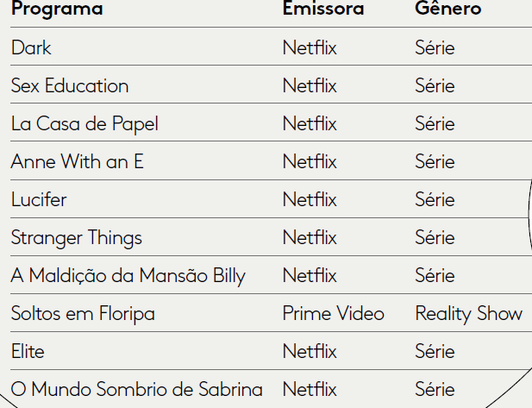This screenshot has height=408, width=532.
Task: Click Anne With an E title
Action: (x=77, y=161)
